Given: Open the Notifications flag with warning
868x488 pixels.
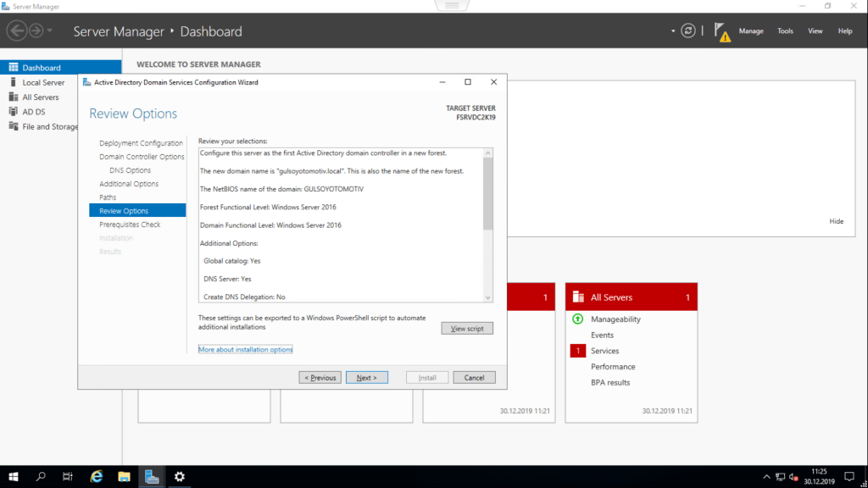Looking at the screenshot, I should pos(721,31).
